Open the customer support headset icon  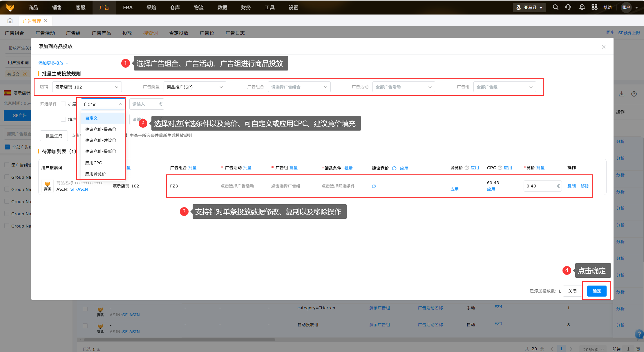pyautogui.click(x=568, y=8)
